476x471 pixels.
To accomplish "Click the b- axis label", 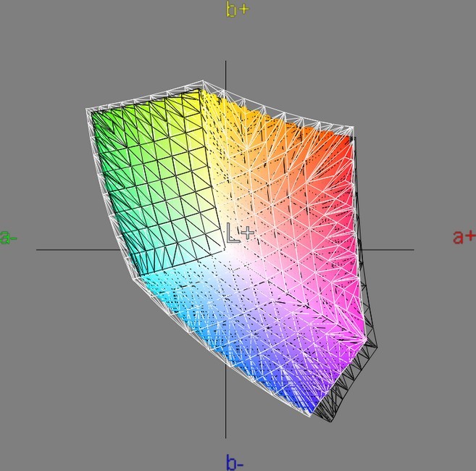I will tap(235, 462).
